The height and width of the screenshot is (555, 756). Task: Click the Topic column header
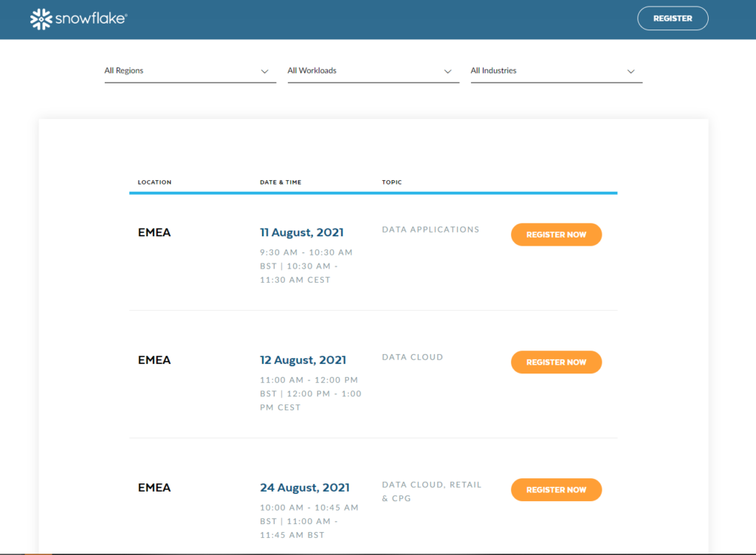pyautogui.click(x=392, y=182)
